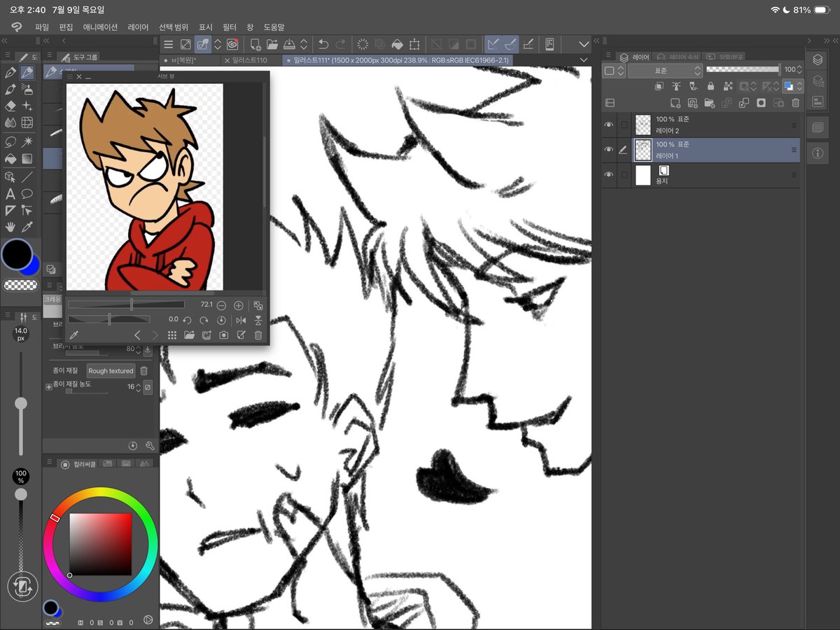Click the Rough textured paper texture button

111,371
